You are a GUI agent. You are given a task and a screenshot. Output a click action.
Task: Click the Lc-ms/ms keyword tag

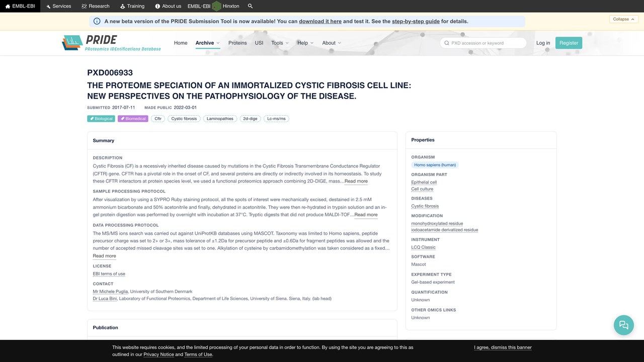point(276,119)
